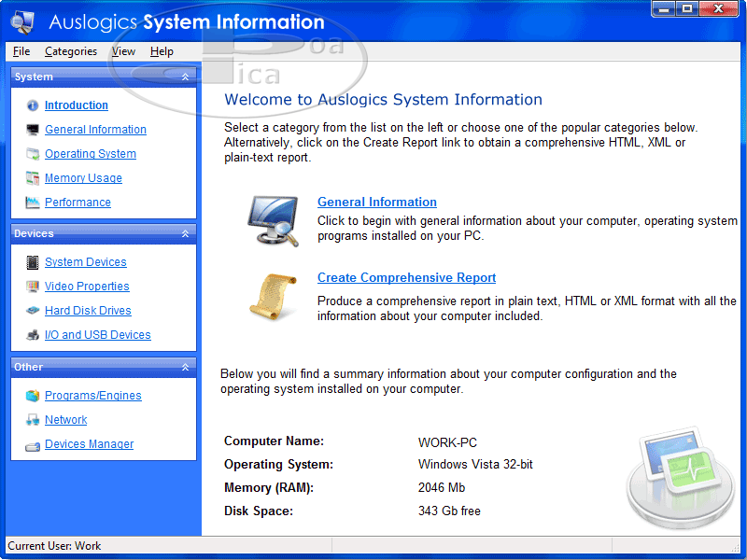
Task: Open the Devices Manager link
Action: 89,444
